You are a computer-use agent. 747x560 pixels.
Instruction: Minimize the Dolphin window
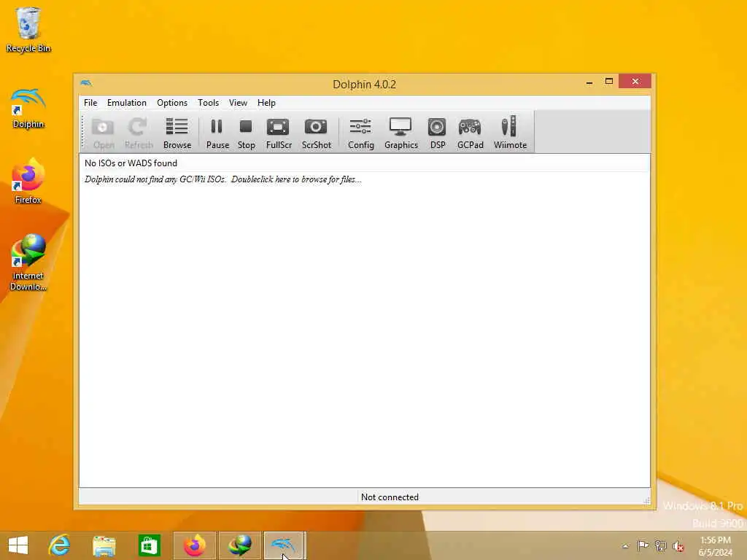click(x=589, y=82)
